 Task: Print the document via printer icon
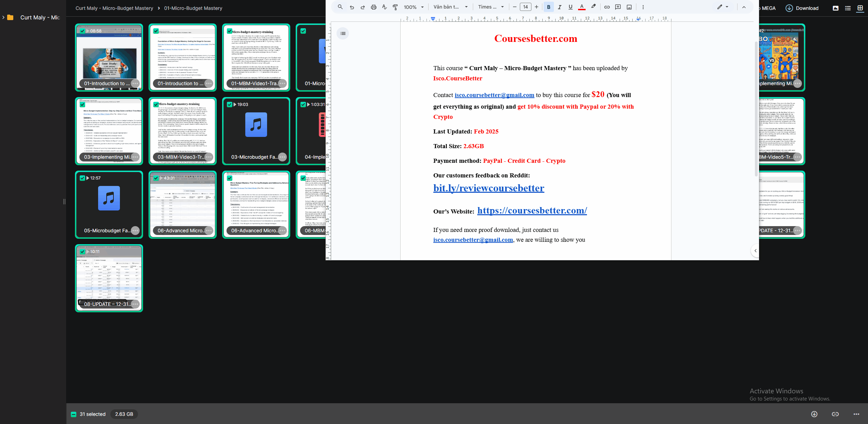[x=374, y=7]
